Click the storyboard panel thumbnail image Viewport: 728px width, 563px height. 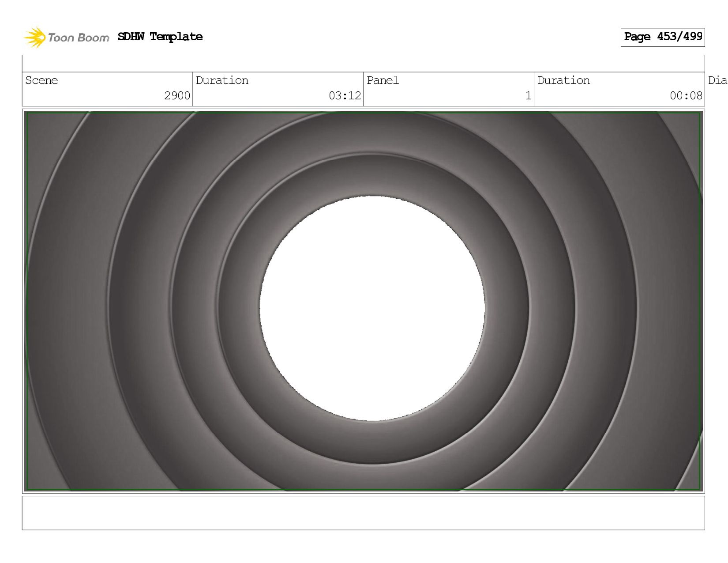coord(364,301)
